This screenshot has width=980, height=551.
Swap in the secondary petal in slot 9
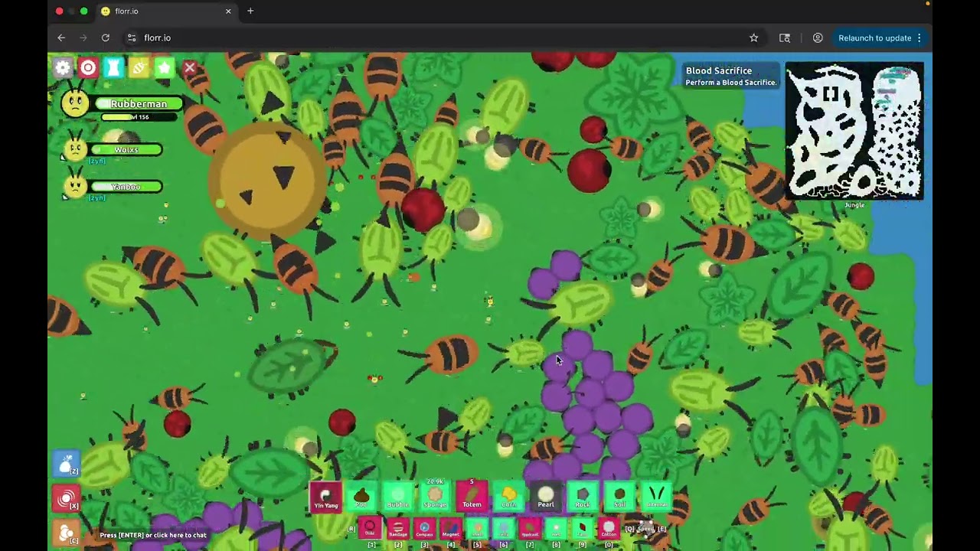[583, 528]
